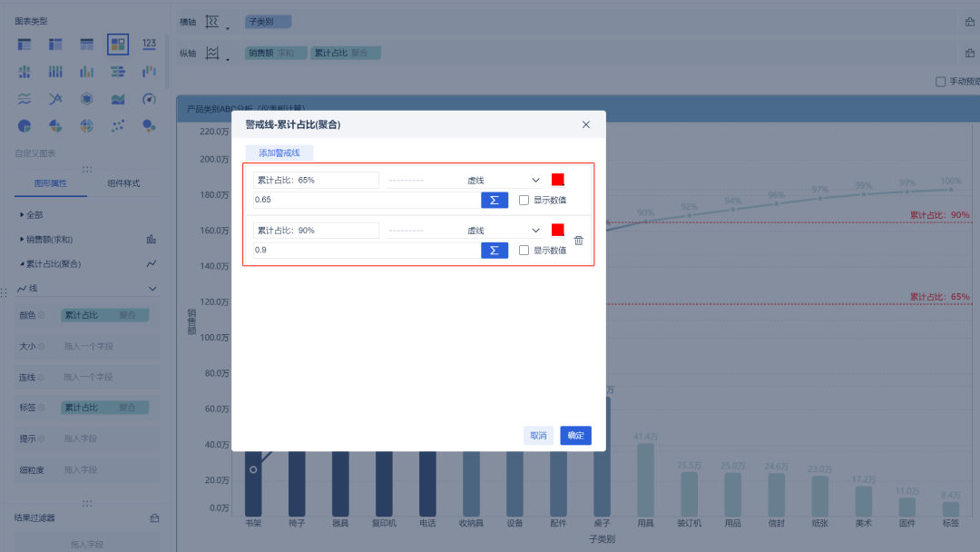980x552 pixels.
Task: Enable 显示数值 for the 65% warning line
Action: point(524,200)
